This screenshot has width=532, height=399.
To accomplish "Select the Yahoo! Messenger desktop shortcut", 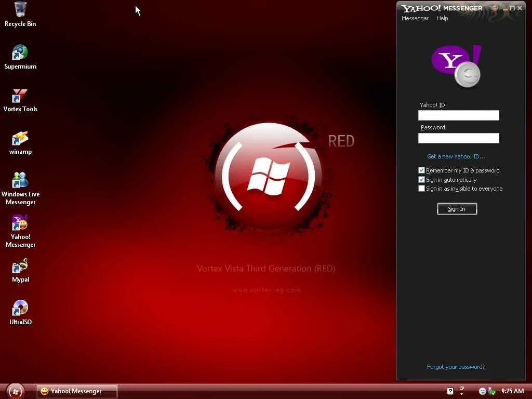I will (20, 231).
